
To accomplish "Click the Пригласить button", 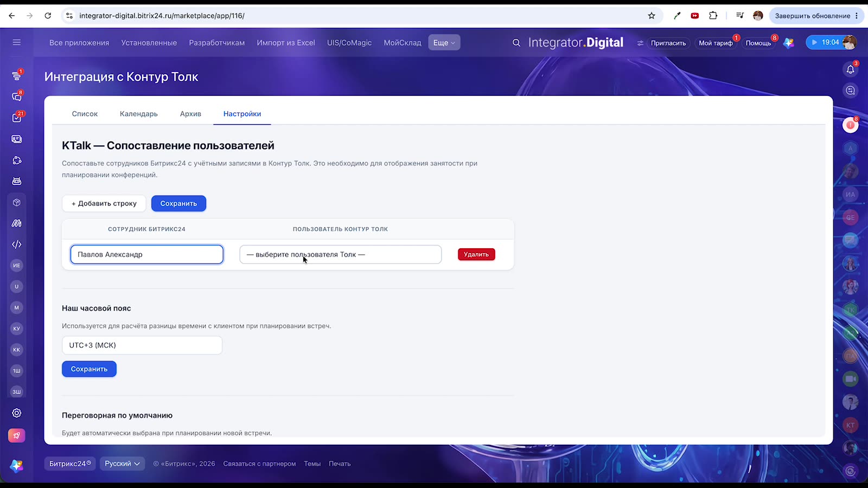I will [x=668, y=43].
